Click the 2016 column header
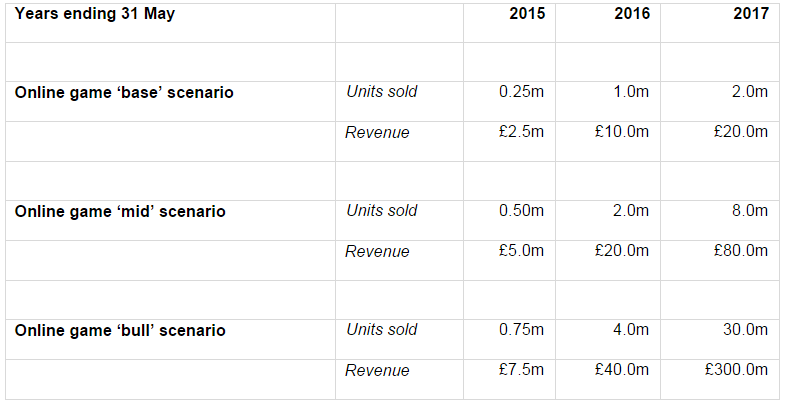The image size is (793, 405). click(x=632, y=13)
